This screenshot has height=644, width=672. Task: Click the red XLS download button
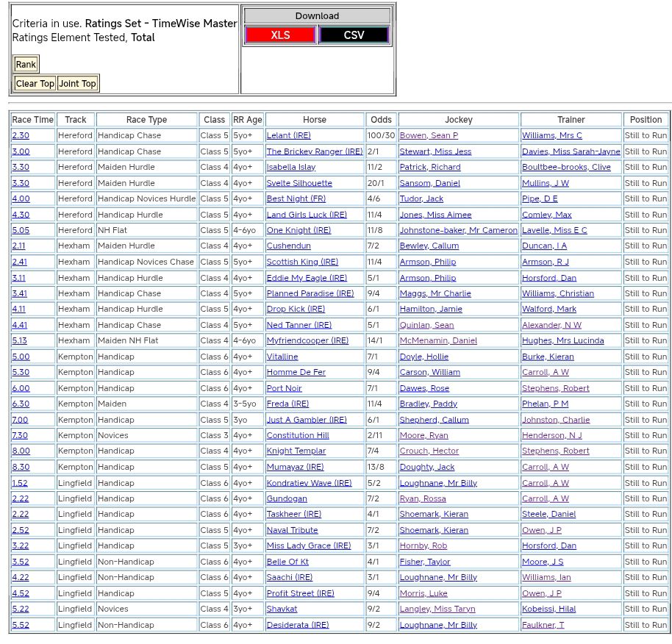tap(280, 35)
